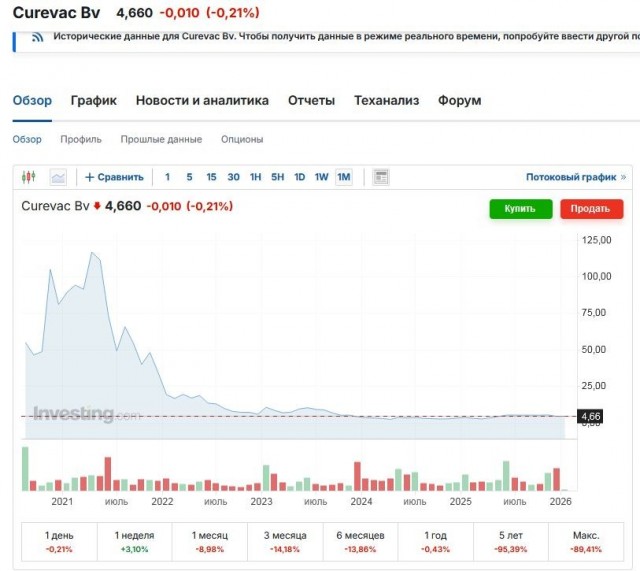The width and height of the screenshot is (640, 571).
Task: Open the Форум tab
Action: [x=460, y=100]
